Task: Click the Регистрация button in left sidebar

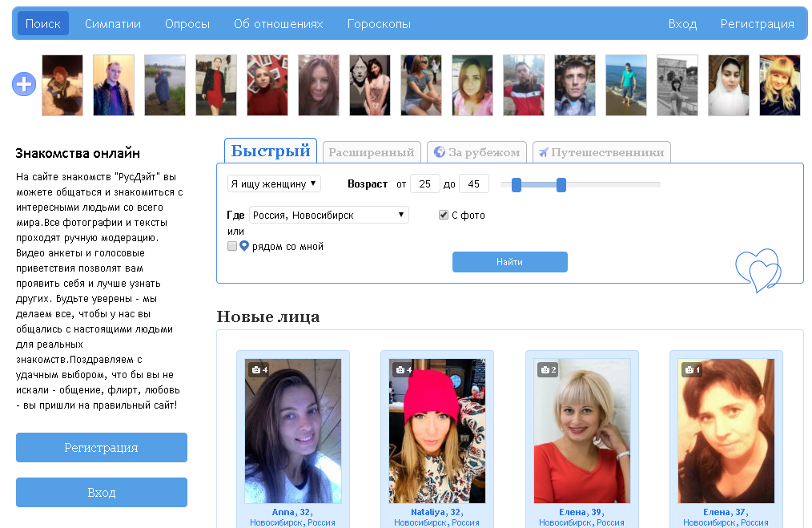Action: point(102,448)
